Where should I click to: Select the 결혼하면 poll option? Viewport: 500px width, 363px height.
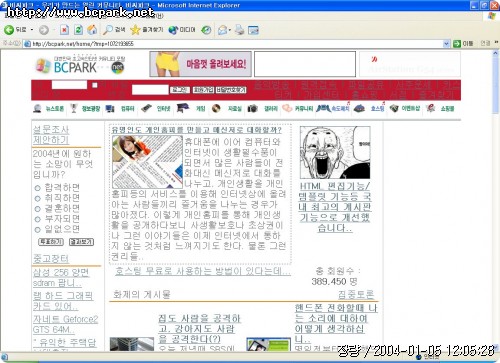(x=37, y=209)
